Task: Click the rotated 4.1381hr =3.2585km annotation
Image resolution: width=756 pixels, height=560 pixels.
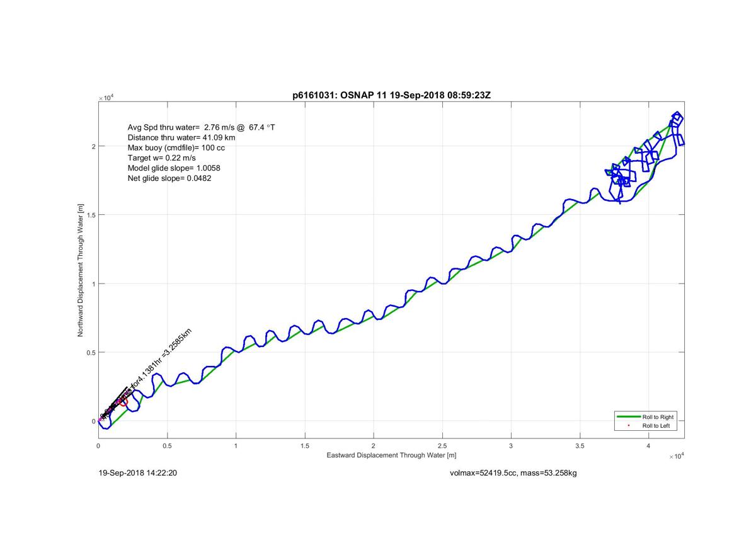Action: pyautogui.click(x=166, y=356)
